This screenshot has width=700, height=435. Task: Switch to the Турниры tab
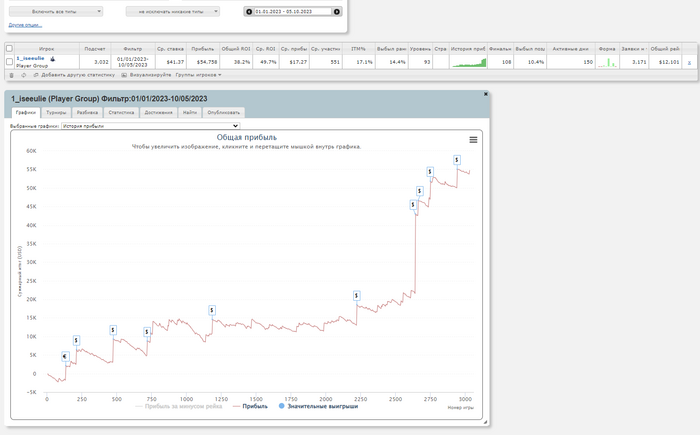tap(56, 113)
